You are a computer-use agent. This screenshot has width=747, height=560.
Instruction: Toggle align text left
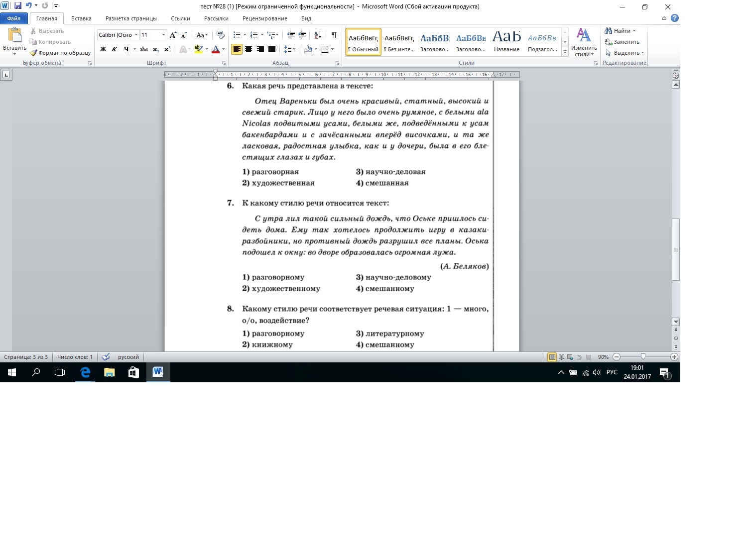click(237, 49)
